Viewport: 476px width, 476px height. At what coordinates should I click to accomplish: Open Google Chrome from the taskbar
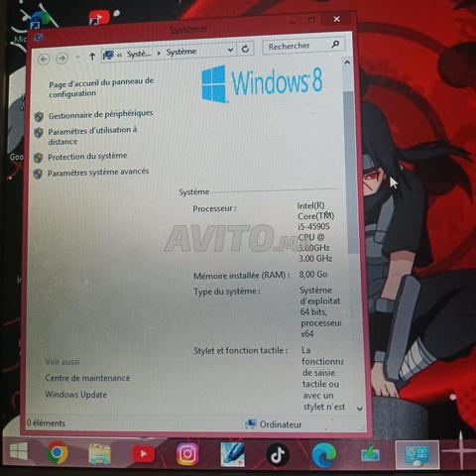tap(57, 453)
